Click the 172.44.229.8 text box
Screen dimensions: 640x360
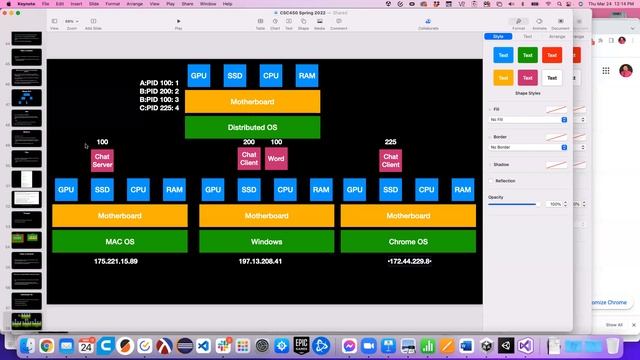pyautogui.click(x=409, y=261)
